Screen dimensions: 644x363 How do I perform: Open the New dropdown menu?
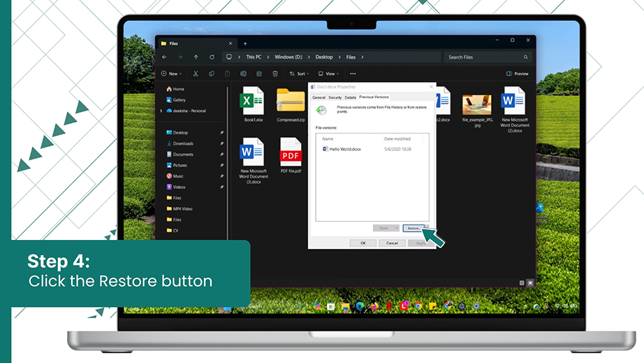point(171,73)
